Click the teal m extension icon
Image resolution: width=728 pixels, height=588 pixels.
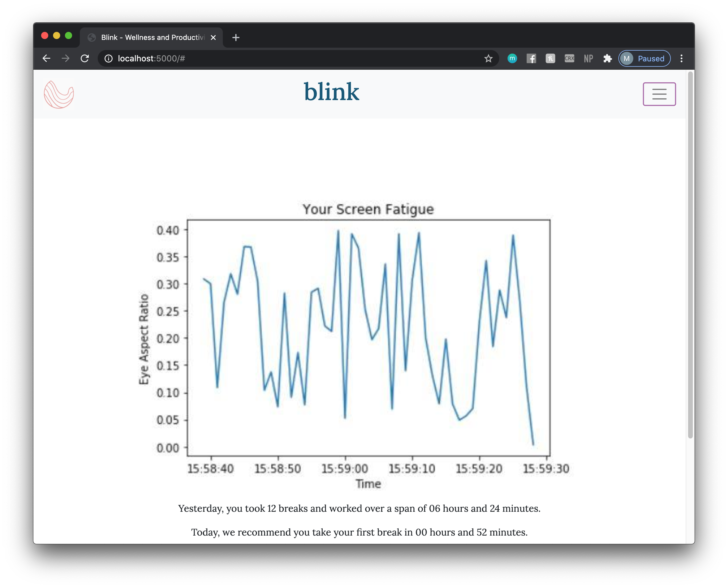(512, 59)
